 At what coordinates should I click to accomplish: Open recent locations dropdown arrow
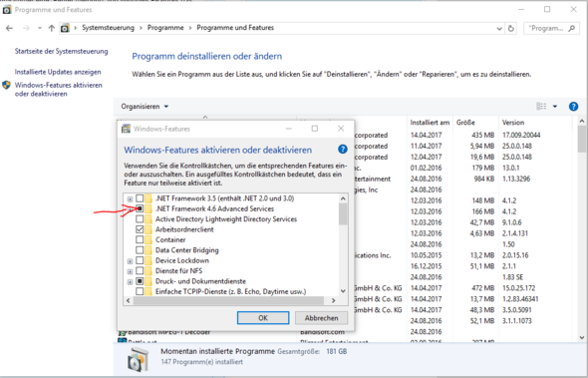coord(40,28)
